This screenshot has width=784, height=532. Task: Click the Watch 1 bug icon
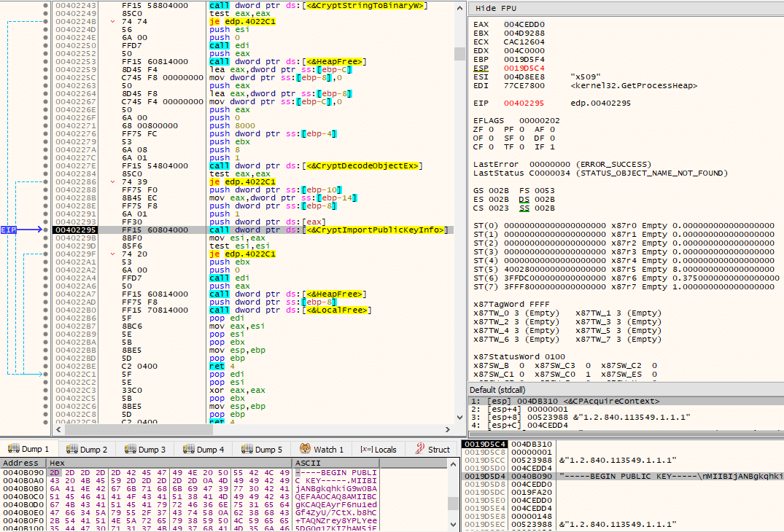305,449
